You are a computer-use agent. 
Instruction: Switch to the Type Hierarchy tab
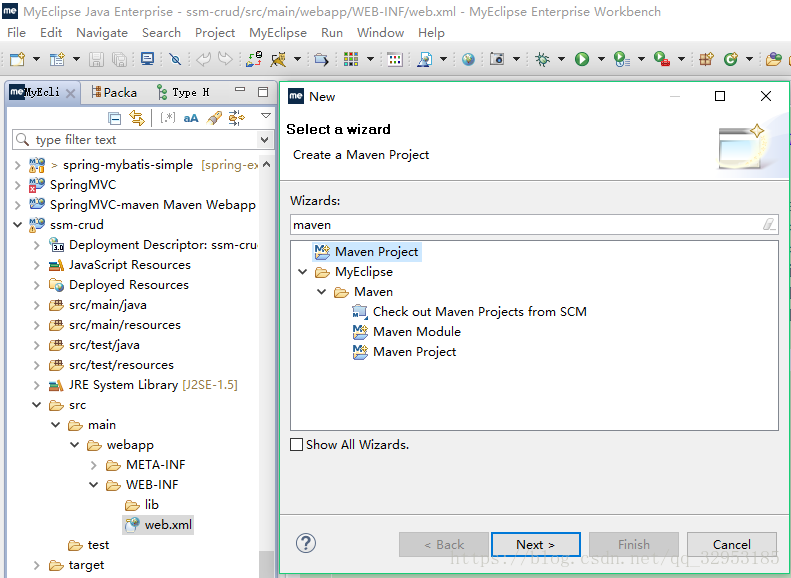[x=184, y=92]
